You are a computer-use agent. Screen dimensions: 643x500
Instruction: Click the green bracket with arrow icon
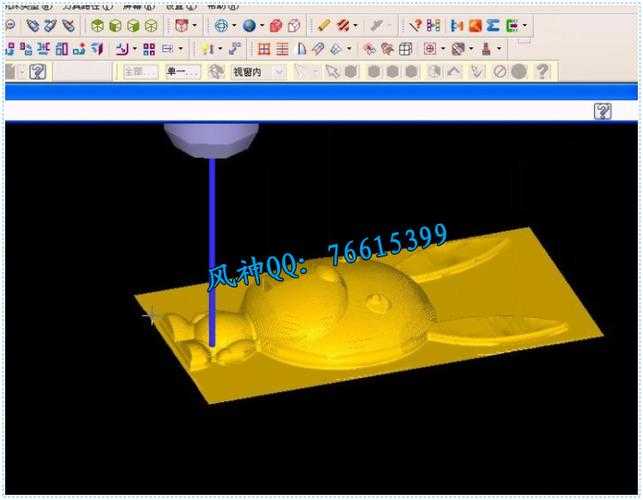[512, 25]
